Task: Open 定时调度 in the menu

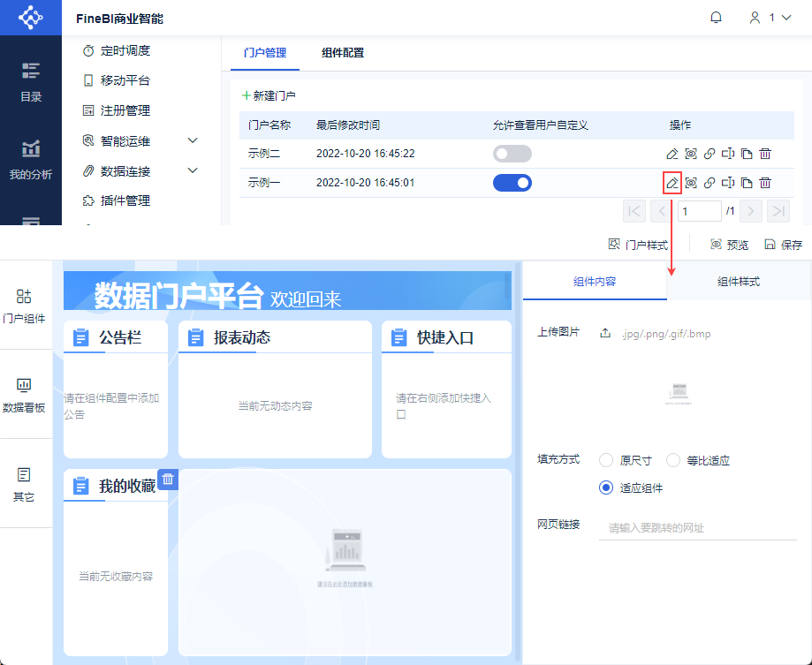Action: (117, 50)
